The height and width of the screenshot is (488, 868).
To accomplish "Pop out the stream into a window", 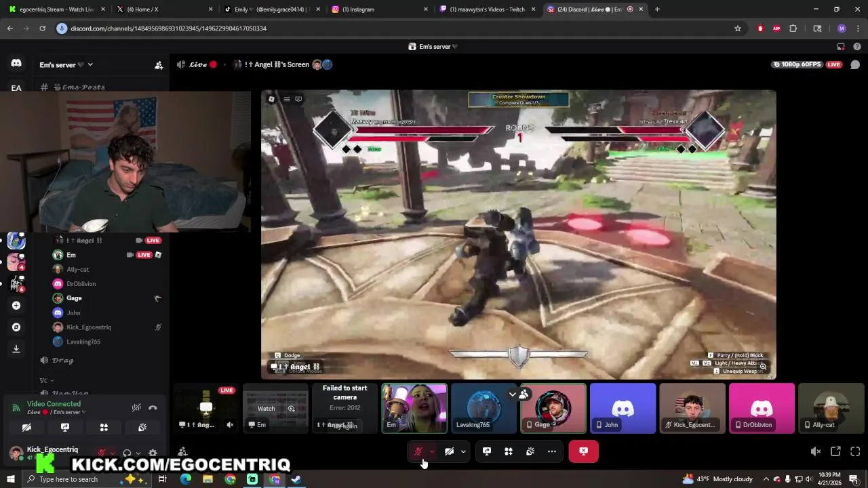I will (x=835, y=451).
